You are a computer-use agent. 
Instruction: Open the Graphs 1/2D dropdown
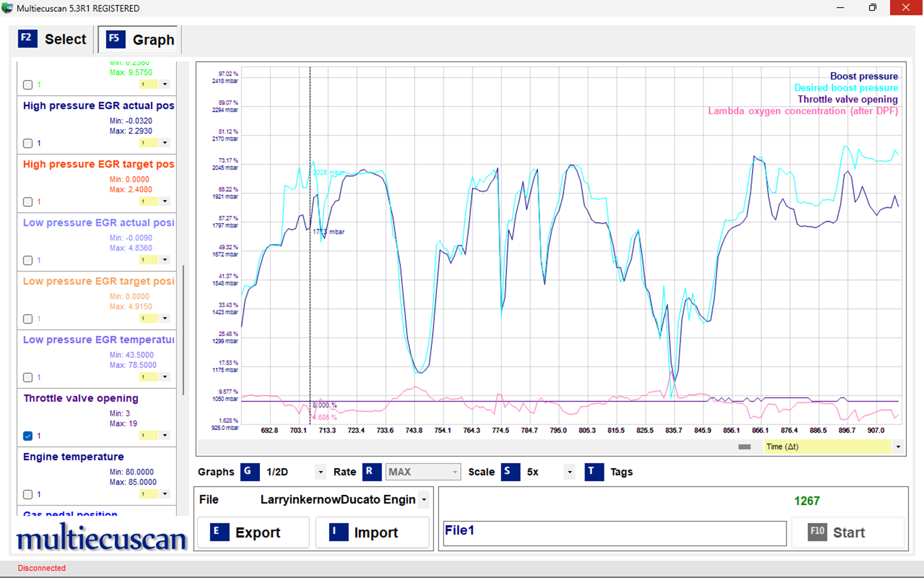pos(321,472)
